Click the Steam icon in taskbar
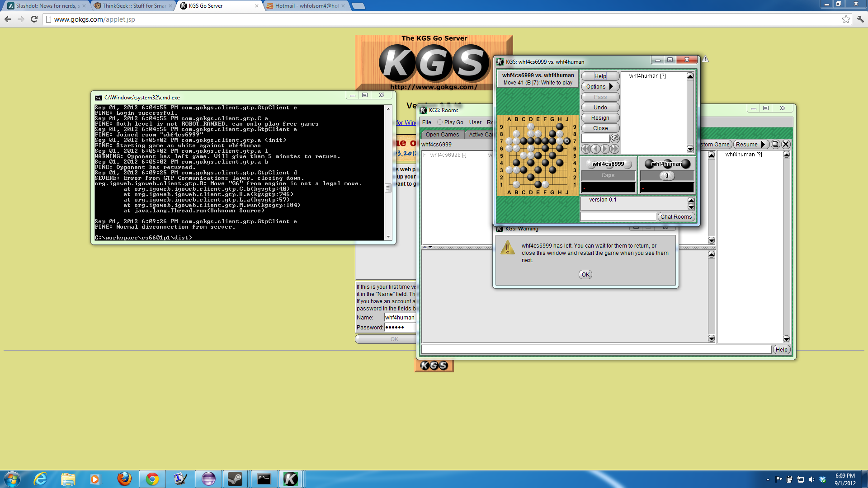The height and width of the screenshot is (488, 868). [x=235, y=479]
